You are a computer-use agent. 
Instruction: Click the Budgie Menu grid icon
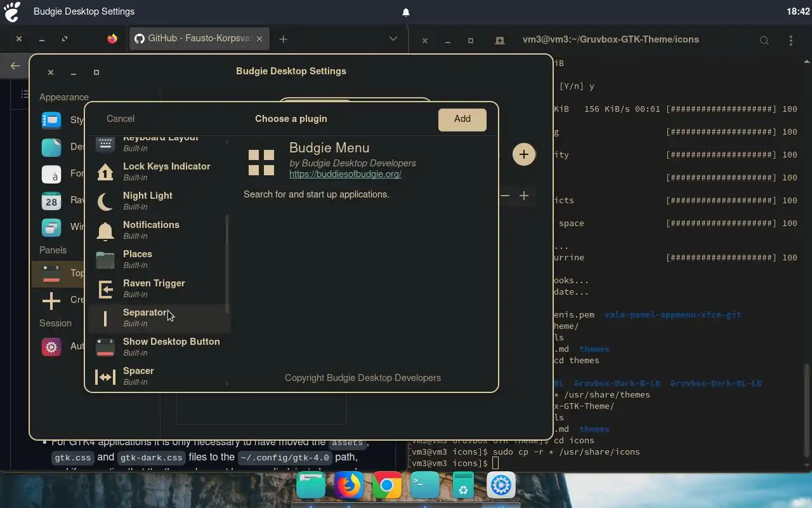click(x=261, y=163)
